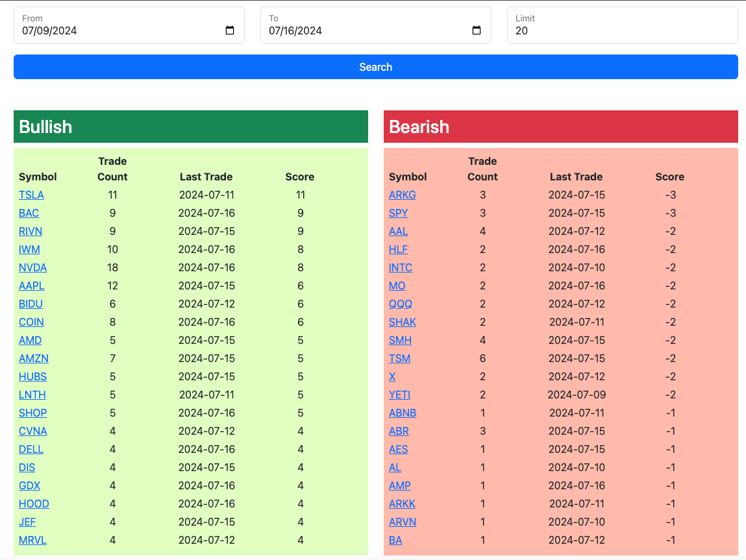Open the SPY symbol link
The height and width of the screenshot is (560, 746).
(399, 213)
